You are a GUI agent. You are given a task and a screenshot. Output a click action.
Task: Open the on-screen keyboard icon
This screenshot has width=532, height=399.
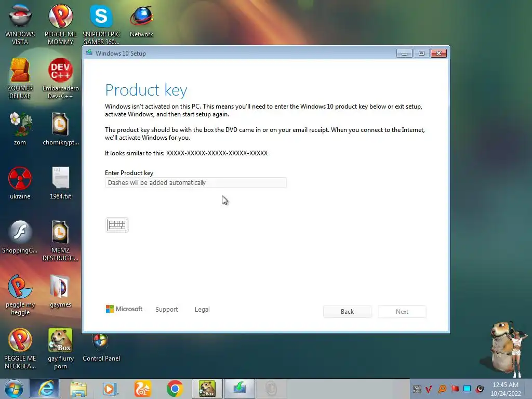pos(117,224)
